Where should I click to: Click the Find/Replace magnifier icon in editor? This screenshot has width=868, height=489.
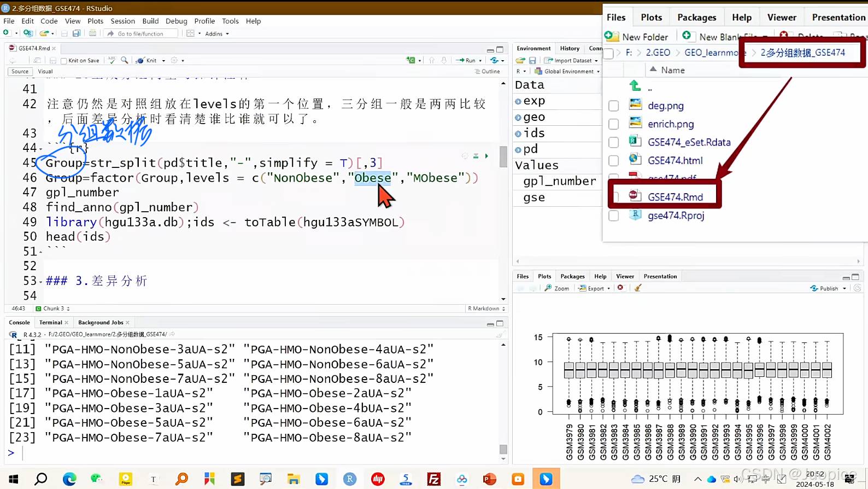[125, 60]
